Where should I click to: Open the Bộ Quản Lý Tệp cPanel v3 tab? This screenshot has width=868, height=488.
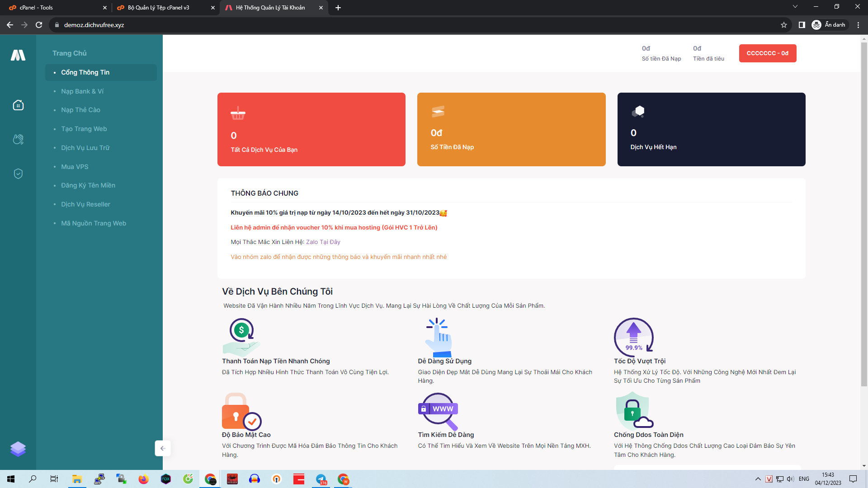[x=158, y=8]
